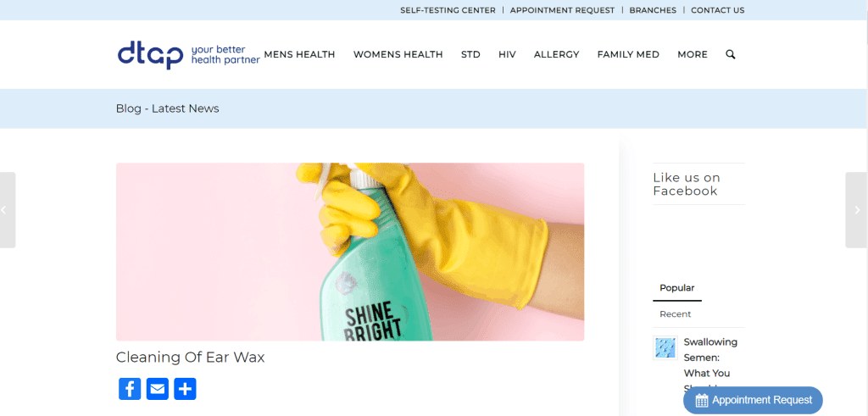Click the Blog - Latest News heading
This screenshot has height=416, width=868.
(x=168, y=108)
